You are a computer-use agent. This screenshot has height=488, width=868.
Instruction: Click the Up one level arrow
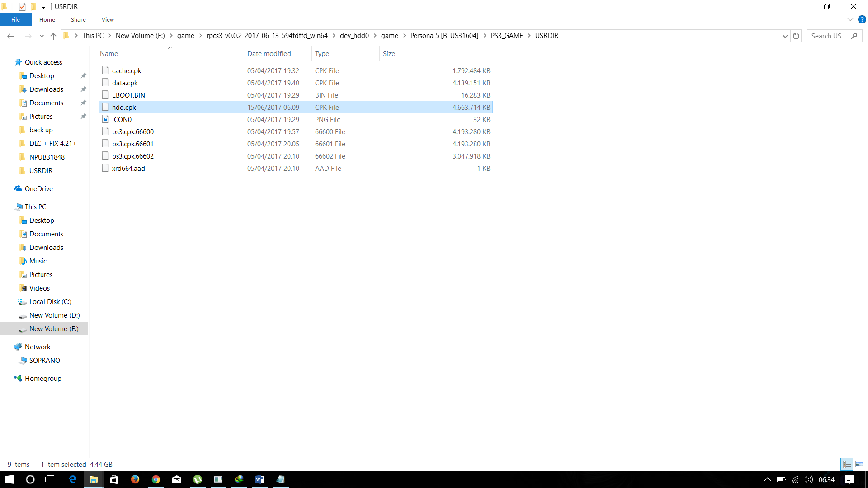pyautogui.click(x=53, y=36)
